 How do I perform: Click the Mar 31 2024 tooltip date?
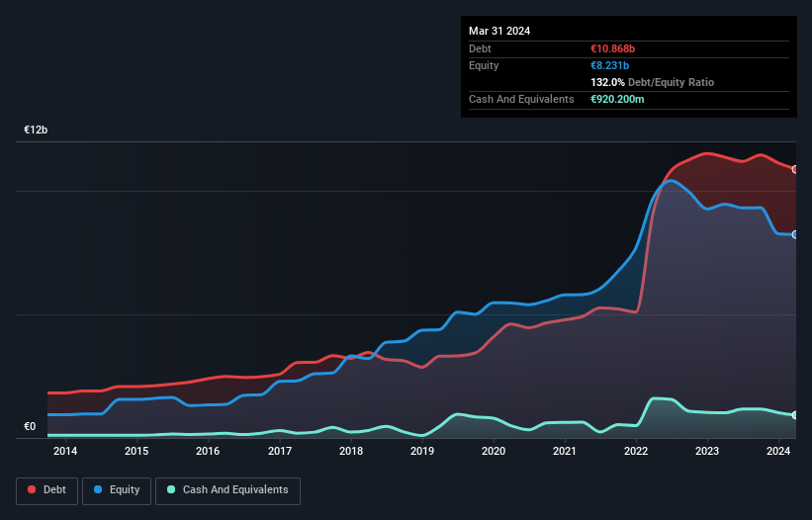tap(499, 31)
